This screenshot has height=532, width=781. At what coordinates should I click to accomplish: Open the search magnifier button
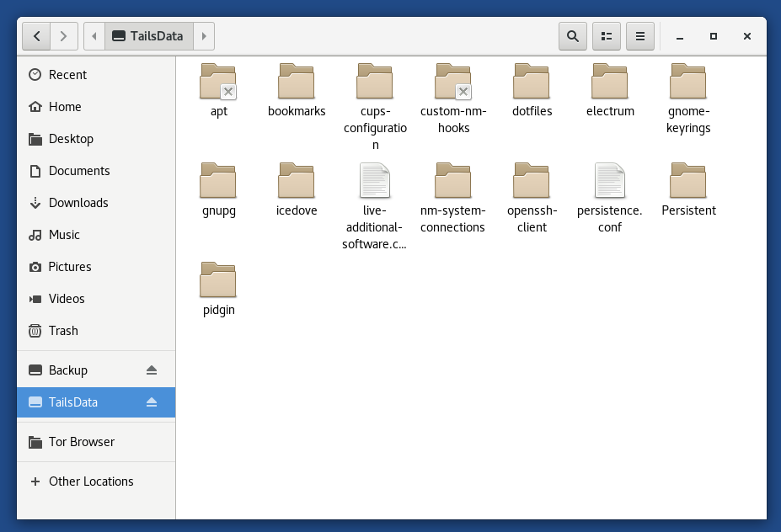pyautogui.click(x=573, y=36)
